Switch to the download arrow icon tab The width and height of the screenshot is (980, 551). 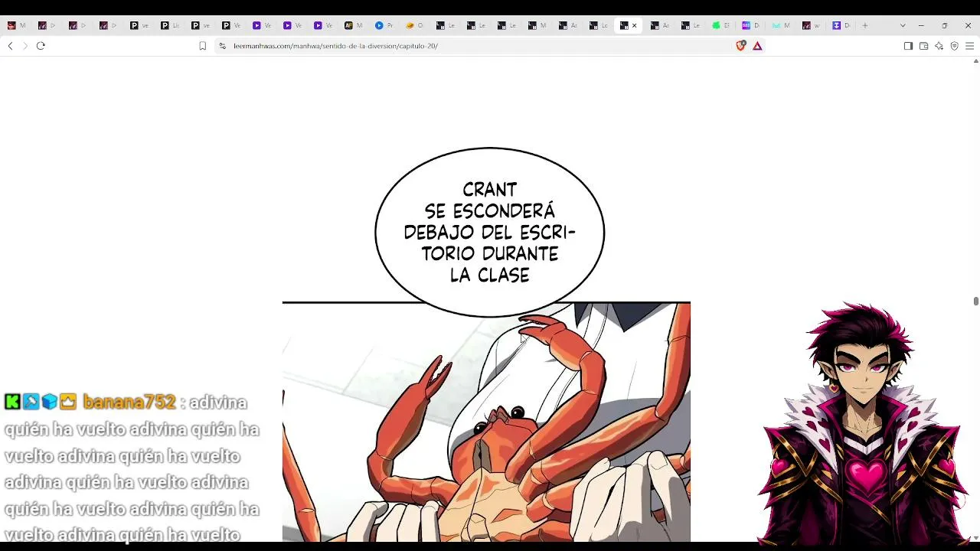841,25
